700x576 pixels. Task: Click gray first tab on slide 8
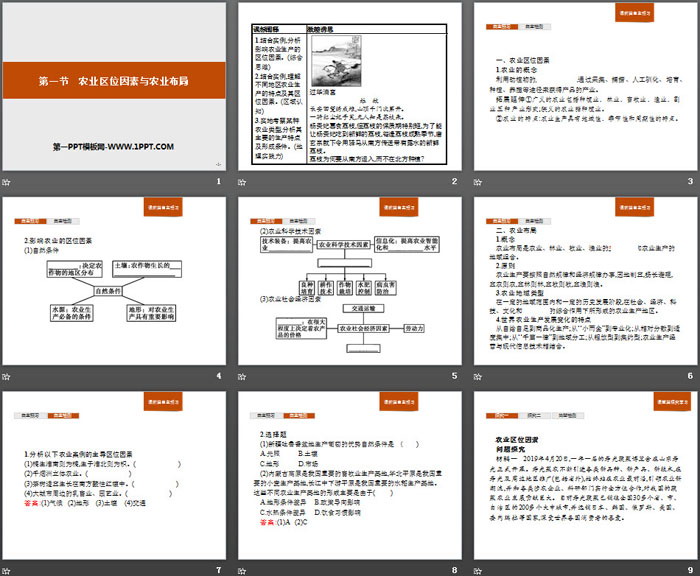click(266, 416)
